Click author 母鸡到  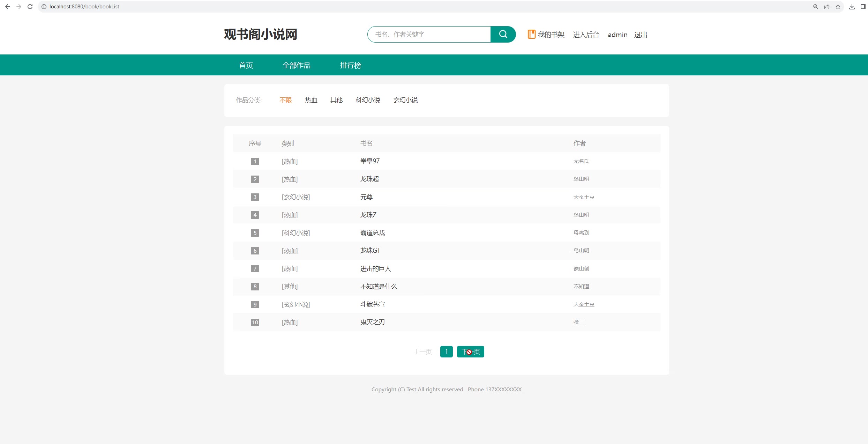pos(581,233)
